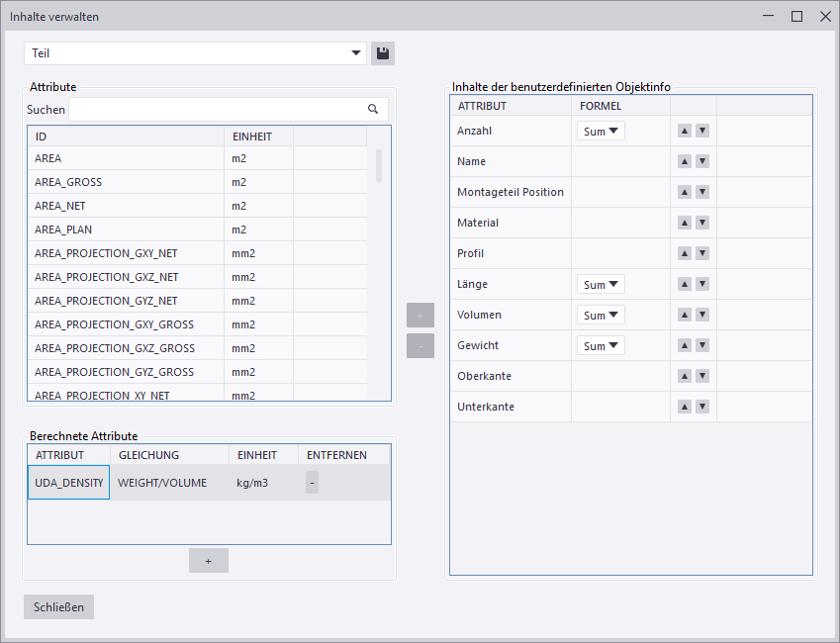Add a new calculated attribute with plus
840x643 pixels.
[x=209, y=561]
